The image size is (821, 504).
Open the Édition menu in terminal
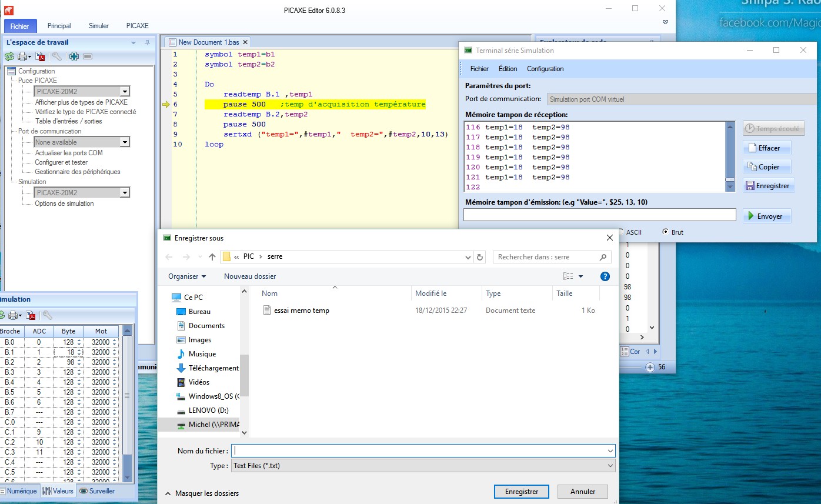click(508, 69)
